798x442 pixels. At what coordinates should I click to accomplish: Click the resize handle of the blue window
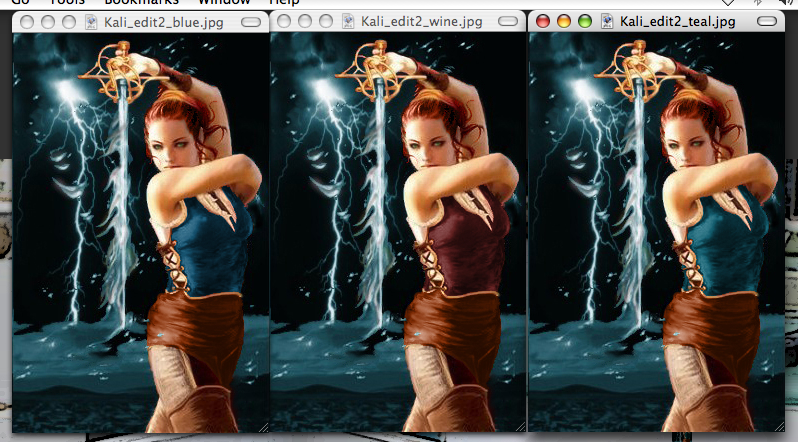click(262, 426)
